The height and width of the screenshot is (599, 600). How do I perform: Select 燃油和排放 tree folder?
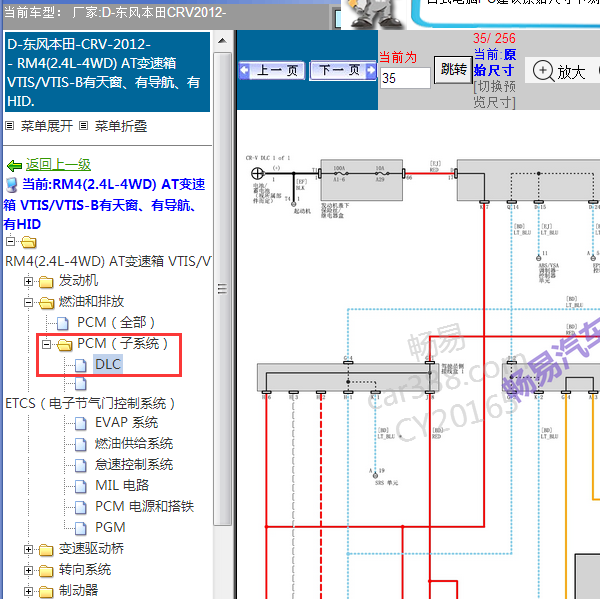(91, 302)
